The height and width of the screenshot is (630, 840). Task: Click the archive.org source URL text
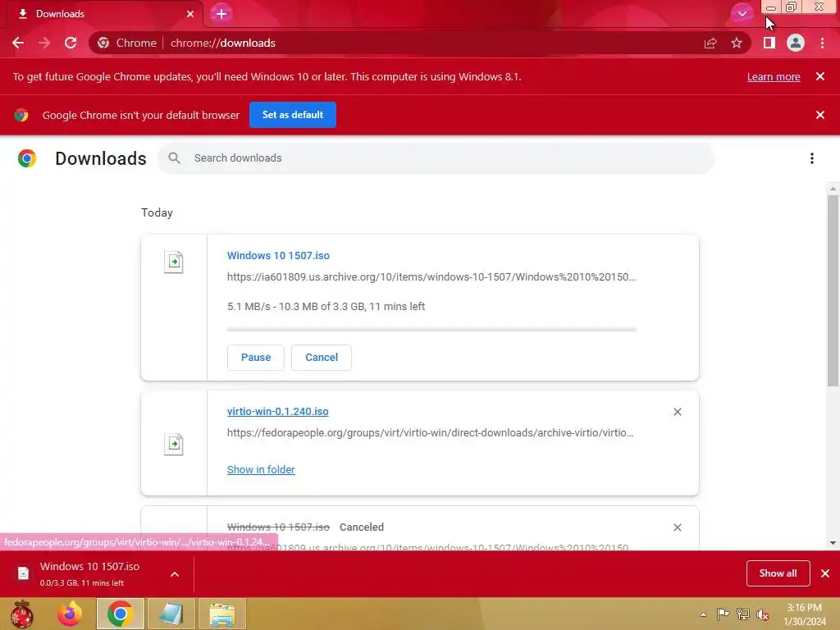[x=431, y=277]
